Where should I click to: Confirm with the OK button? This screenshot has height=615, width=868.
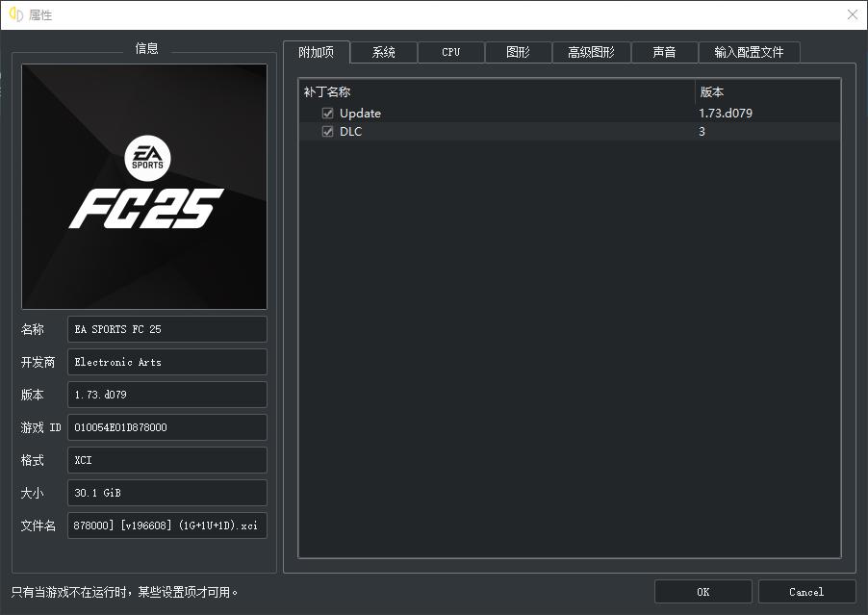703,592
